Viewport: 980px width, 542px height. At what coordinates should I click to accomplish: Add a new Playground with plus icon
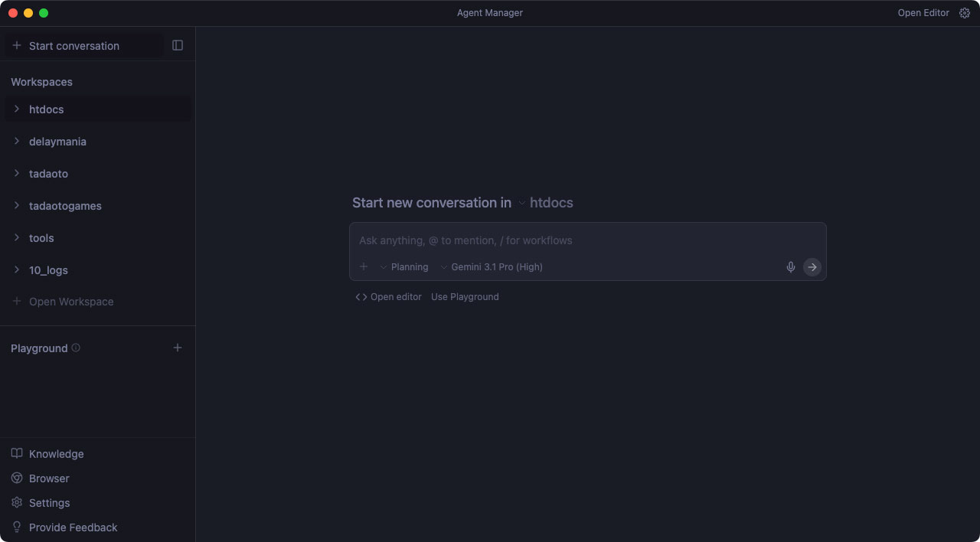click(x=178, y=348)
